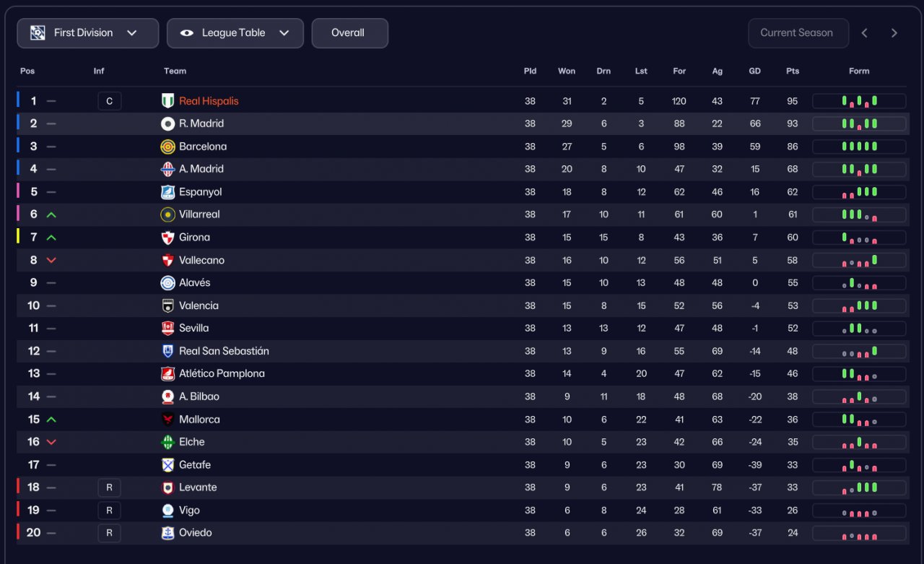This screenshot has width=924, height=564.
Task: Sort table by GD column header
Action: (x=754, y=71)
